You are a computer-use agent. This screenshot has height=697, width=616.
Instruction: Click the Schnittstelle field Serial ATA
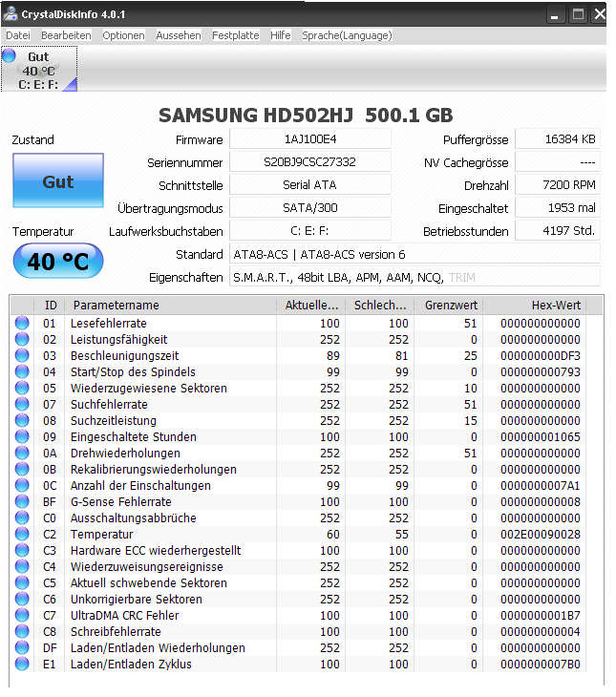(310, 185)
